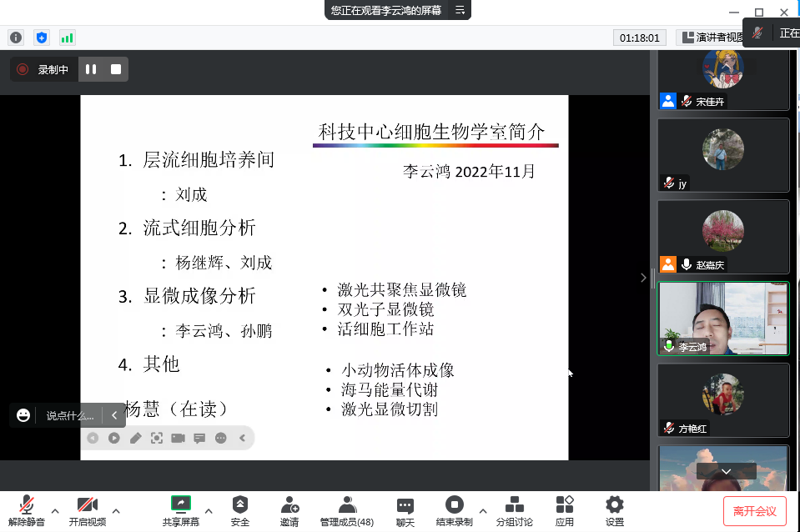The width and height of the screenshot is (800, 532).
Task: Expand share options arrow beside 共享屏幕
Action: [x=209, y=510]
